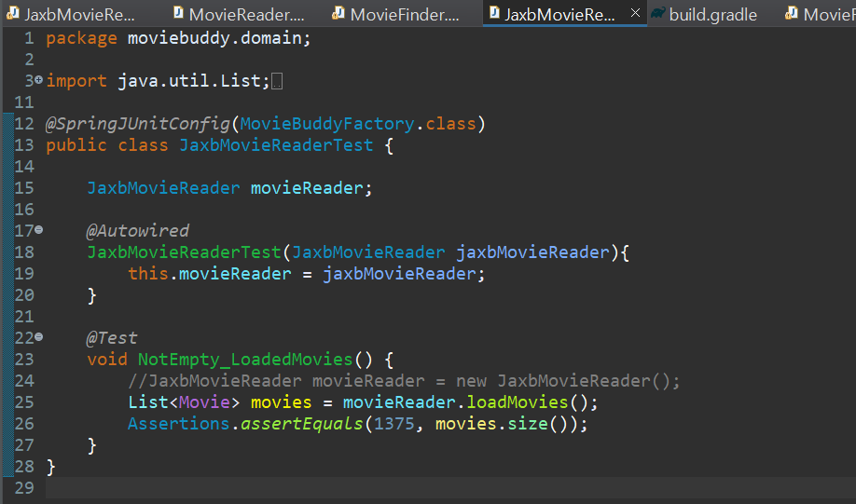856x504 pixels.
Task: Collapse the @Autowired constructor fold marker
Action: point(39,229)
